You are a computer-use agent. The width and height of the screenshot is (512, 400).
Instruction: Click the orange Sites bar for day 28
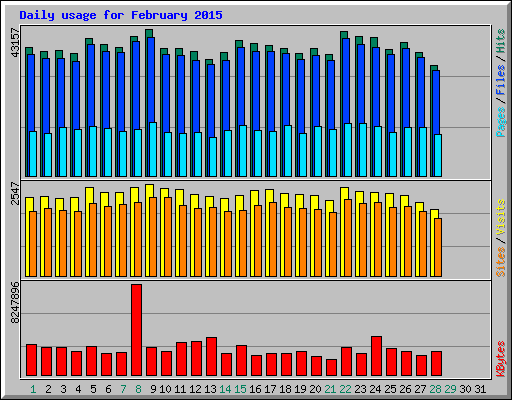tap(438, 247)
